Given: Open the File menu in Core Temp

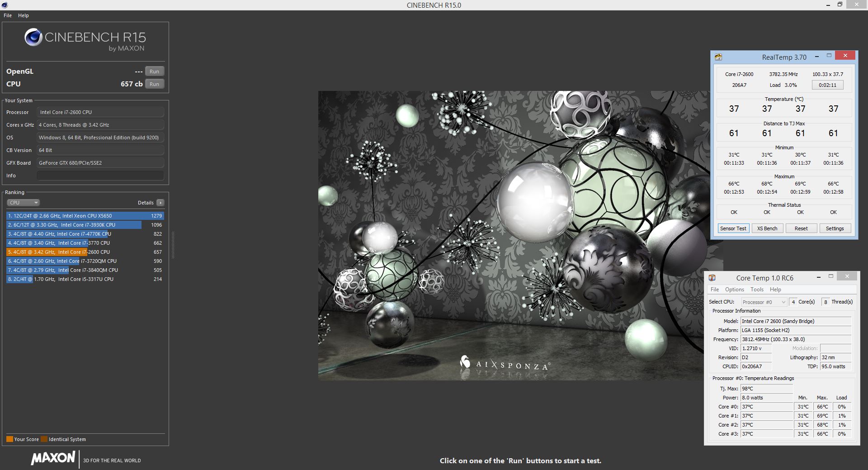Looking at the screenshot, I should point(715,290).
